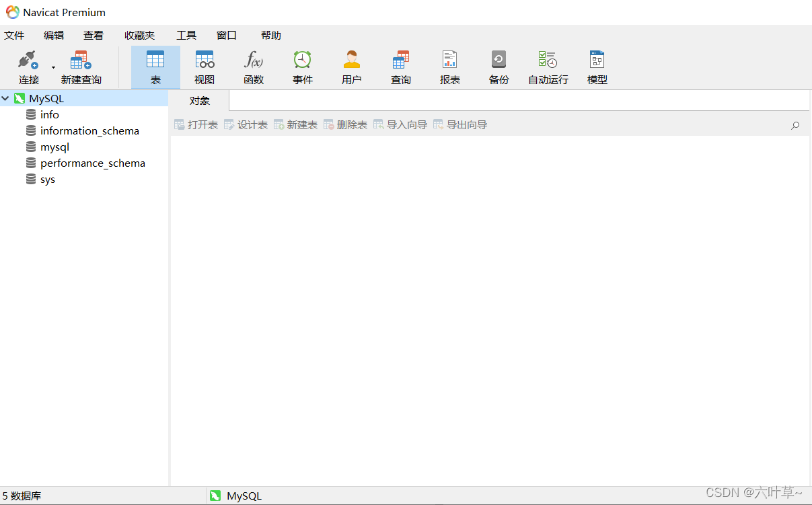This screenshot has width=812, height=505.
Task: Select the information_schema database
Action: tap(89, 131)
